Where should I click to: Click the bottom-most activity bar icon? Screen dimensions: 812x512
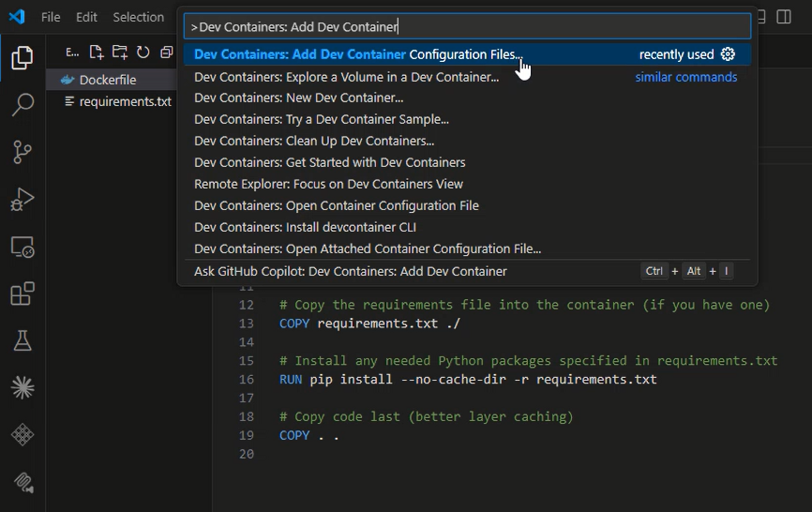click(23, 483)
